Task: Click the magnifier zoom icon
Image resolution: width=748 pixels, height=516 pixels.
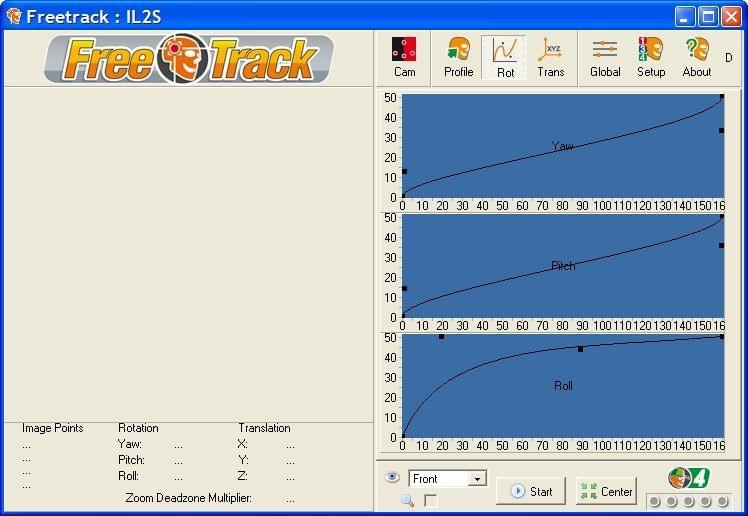Action: pyautogui.click(x=407, y=500)
